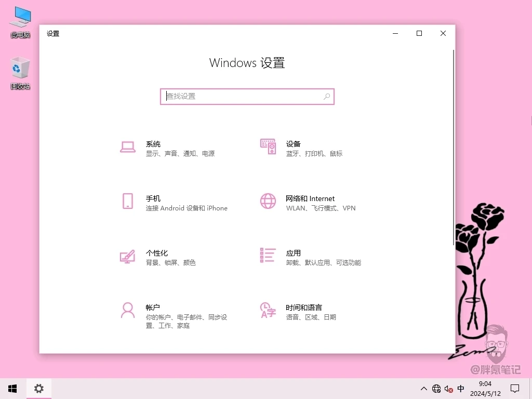
Task: Minimize the 设置 window
Action: point(395,33)
